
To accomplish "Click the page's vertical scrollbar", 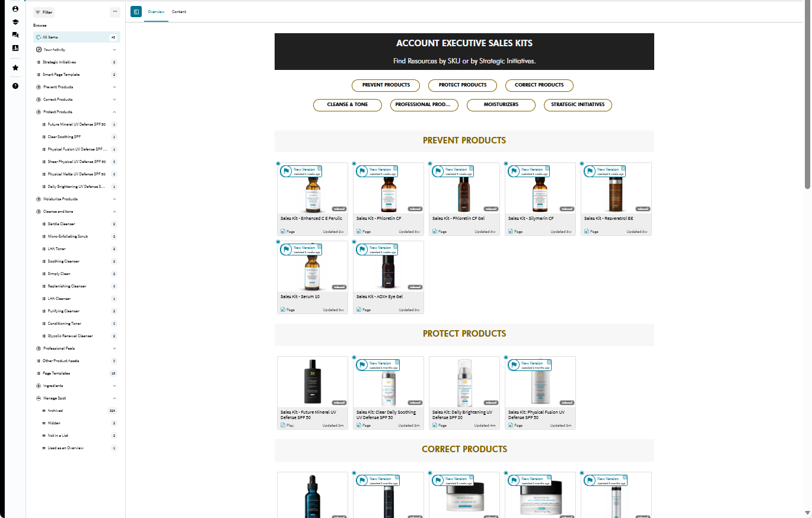I will coord(807,95).
